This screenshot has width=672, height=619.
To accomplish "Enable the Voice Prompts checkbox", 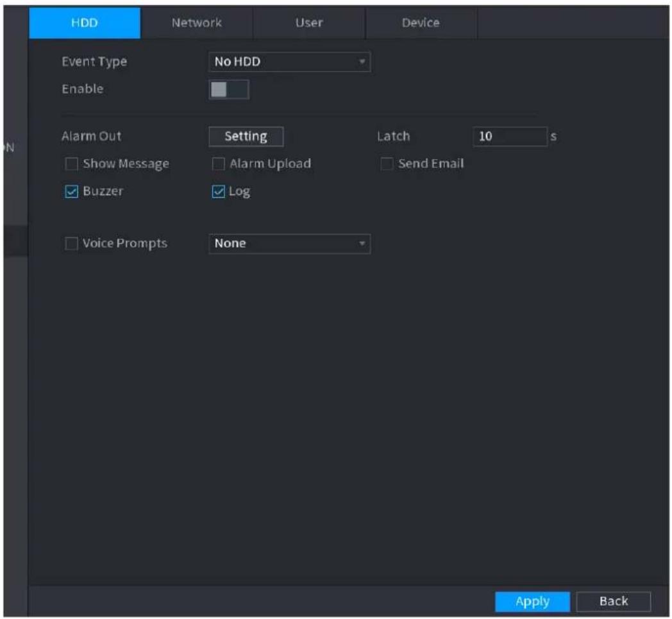I will pyautogui.click(x=71, y=244).
